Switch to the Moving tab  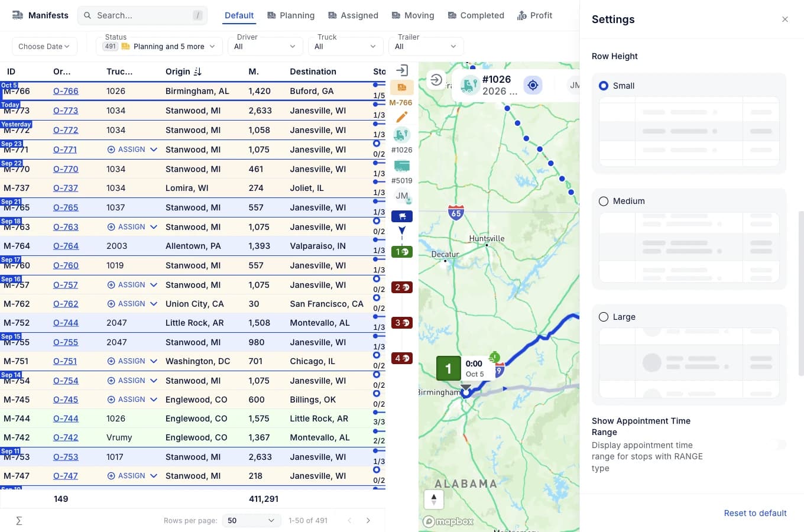(413, 16)
